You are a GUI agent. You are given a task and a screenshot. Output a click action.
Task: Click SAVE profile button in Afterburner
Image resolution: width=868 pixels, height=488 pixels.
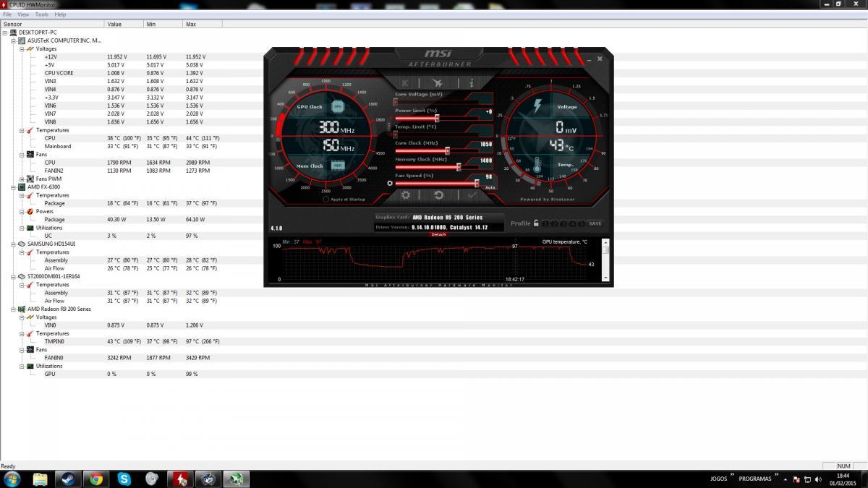pyautogui.click(x=595, y=223)
